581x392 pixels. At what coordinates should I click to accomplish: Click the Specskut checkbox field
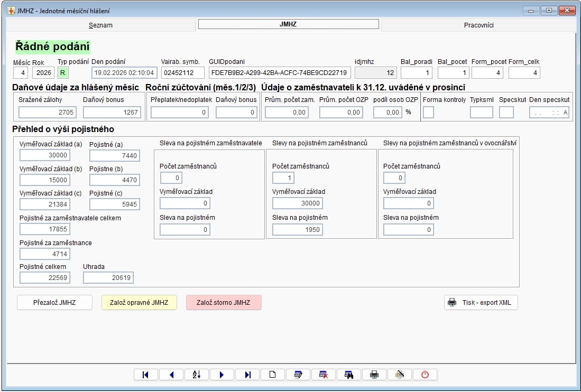click(506, 112)
